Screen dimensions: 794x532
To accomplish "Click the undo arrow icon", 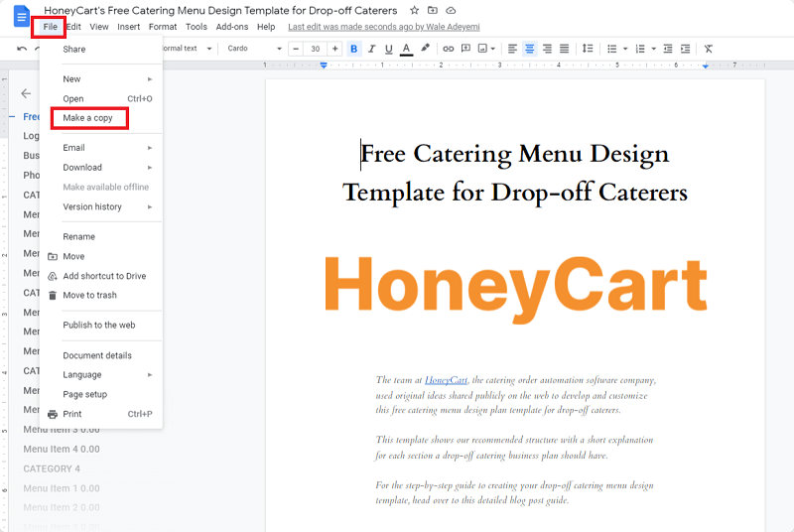I will coord(22,49).
